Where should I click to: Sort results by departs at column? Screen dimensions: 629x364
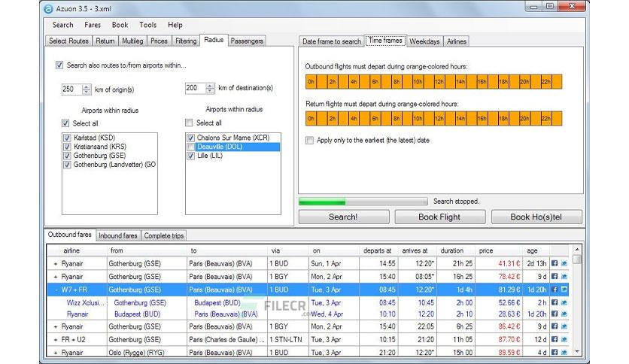[377, 250]
